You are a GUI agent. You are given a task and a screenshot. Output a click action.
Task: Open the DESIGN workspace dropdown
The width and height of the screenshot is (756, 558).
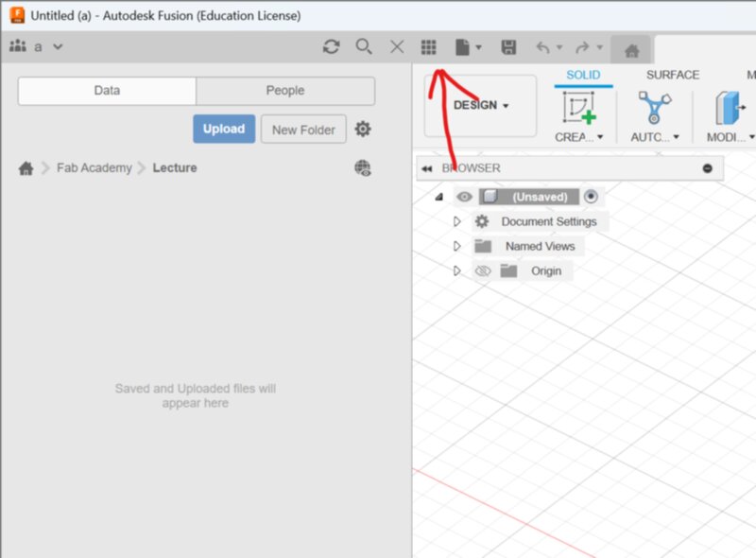[x=481, y=105]
